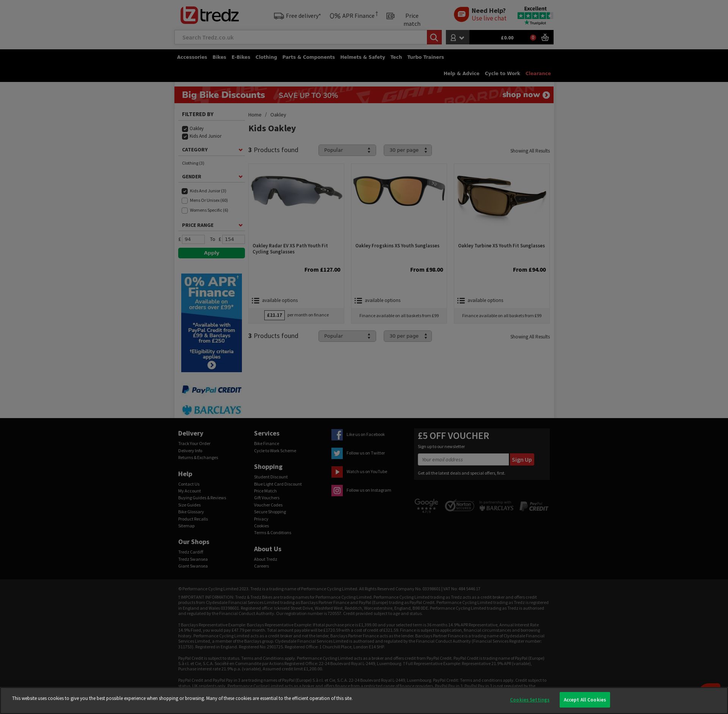The image size is (728, 714).
Task: Click the 0% APR Finance icon
Action: (335, 16)
